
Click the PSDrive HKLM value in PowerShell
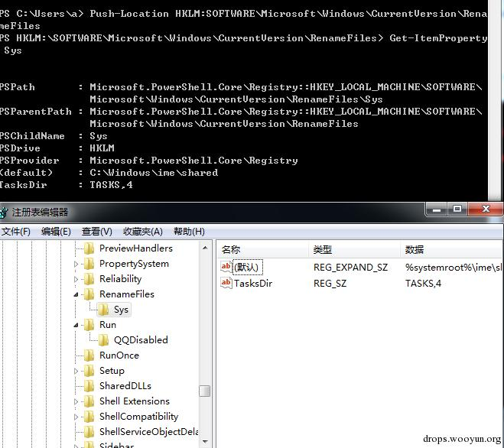click(x=102, y=148)
